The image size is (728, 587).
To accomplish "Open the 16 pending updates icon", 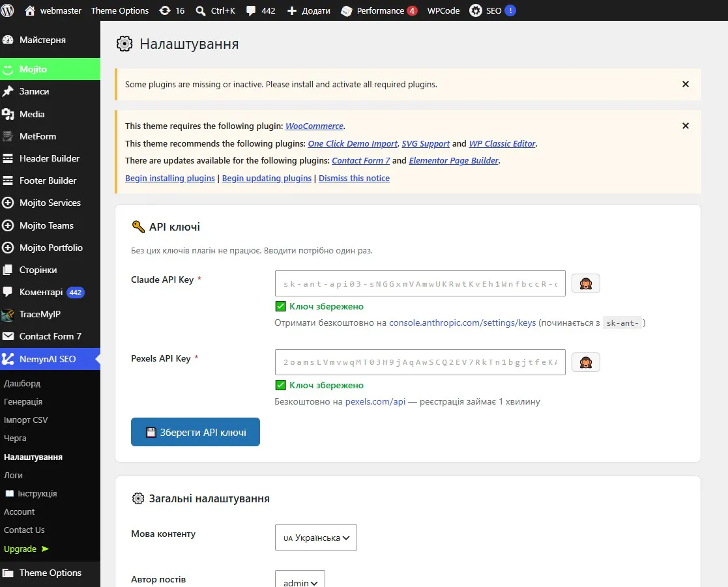I will click(x=172, y=10).
